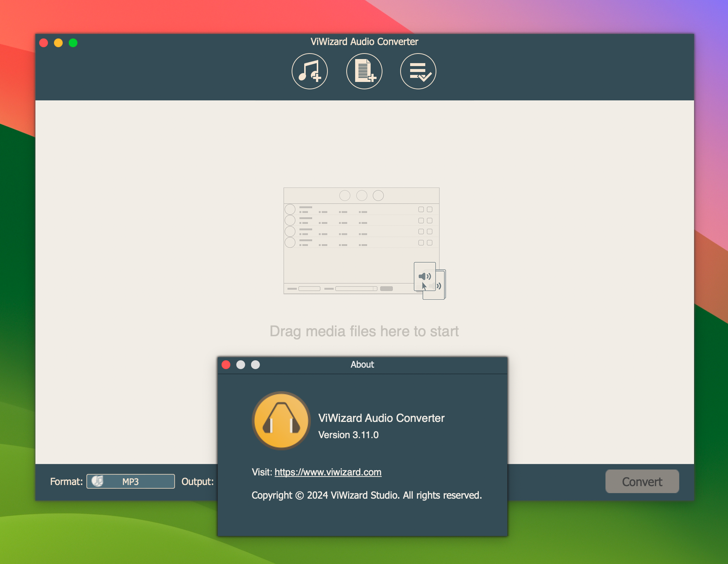This screenshot has height=564, width=728.
Task: Minimize the main converter window
Action: coord(58,43)
